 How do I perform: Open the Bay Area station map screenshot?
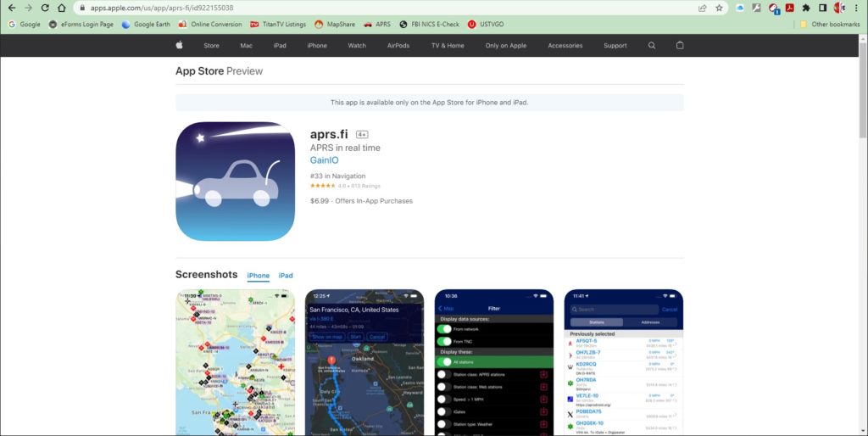point(236,362)
